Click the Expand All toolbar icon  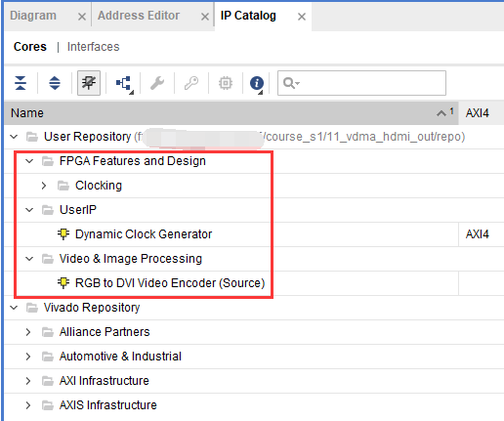click(55, 83)
